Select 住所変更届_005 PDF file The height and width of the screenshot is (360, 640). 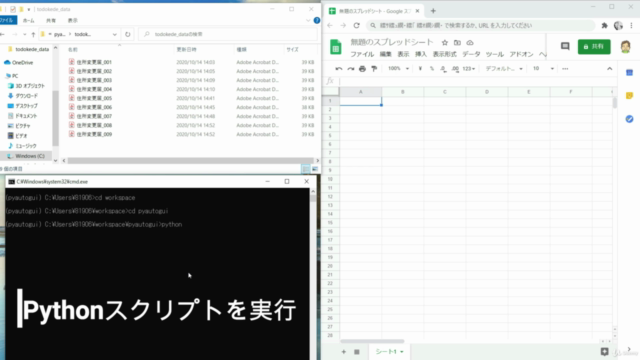pos(94,98)
